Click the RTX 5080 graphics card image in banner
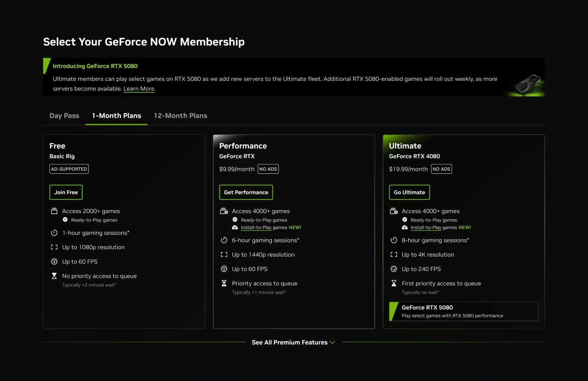 tap(528, 84)
